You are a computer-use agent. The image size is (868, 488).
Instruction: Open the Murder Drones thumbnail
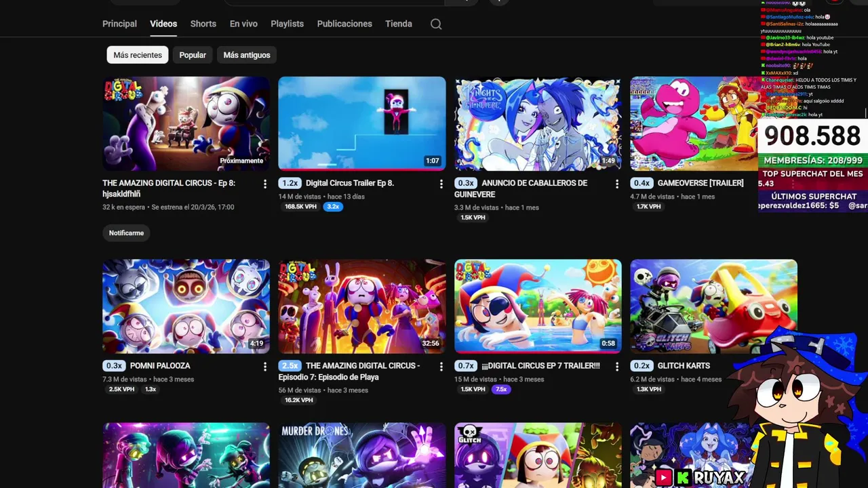pyautogui.click(x=362, y=455)
